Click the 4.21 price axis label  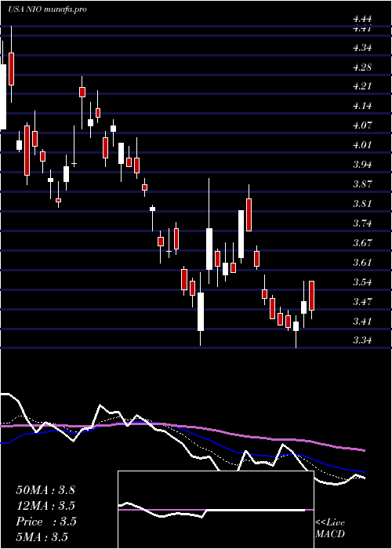(362, 86)
